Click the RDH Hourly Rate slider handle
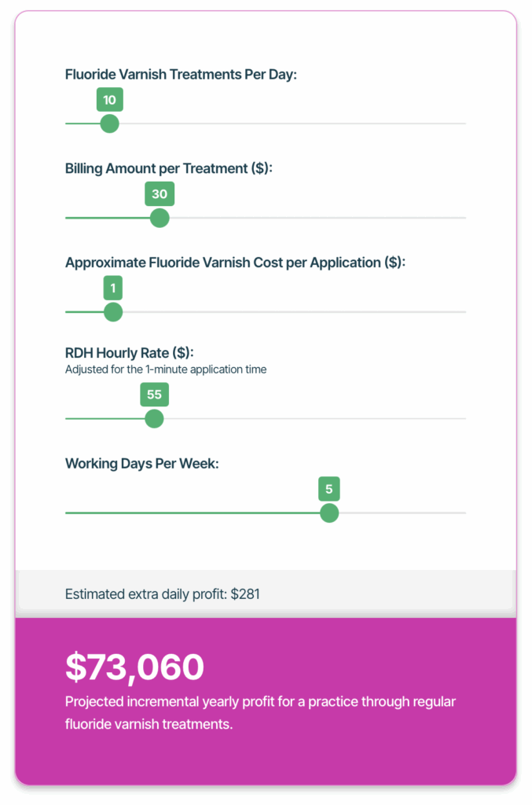This screenshot has height=805, width=532. pos(154,418)
